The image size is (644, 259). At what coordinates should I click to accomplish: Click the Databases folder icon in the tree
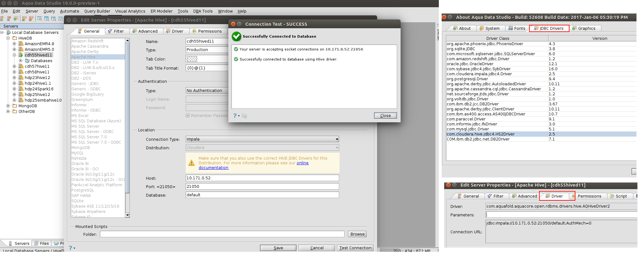[x=27, y=61]
